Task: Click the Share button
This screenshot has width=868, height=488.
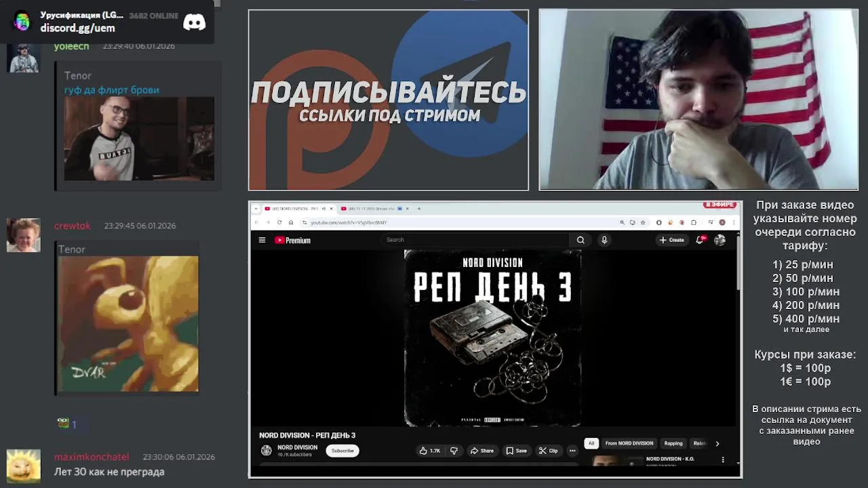Action: (482, 451)
